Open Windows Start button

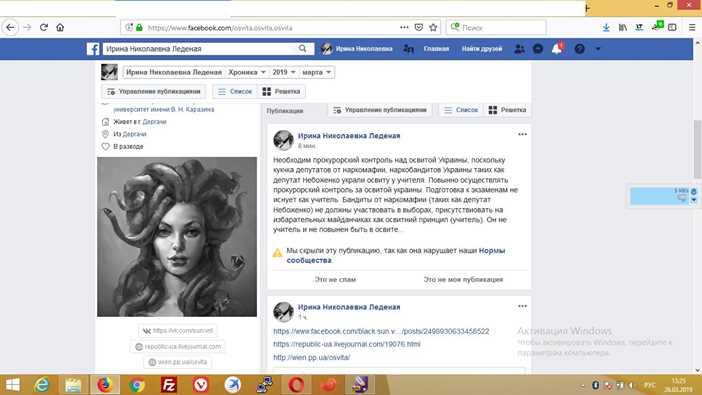tap(13, 385)
